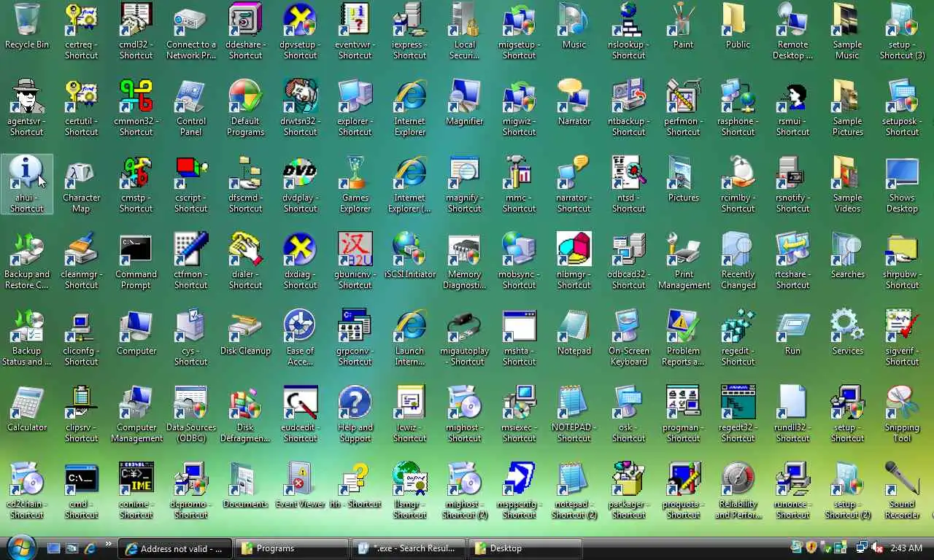
Task: Click the Sample Pictures folder icon
Action: (x=848, y=108)
